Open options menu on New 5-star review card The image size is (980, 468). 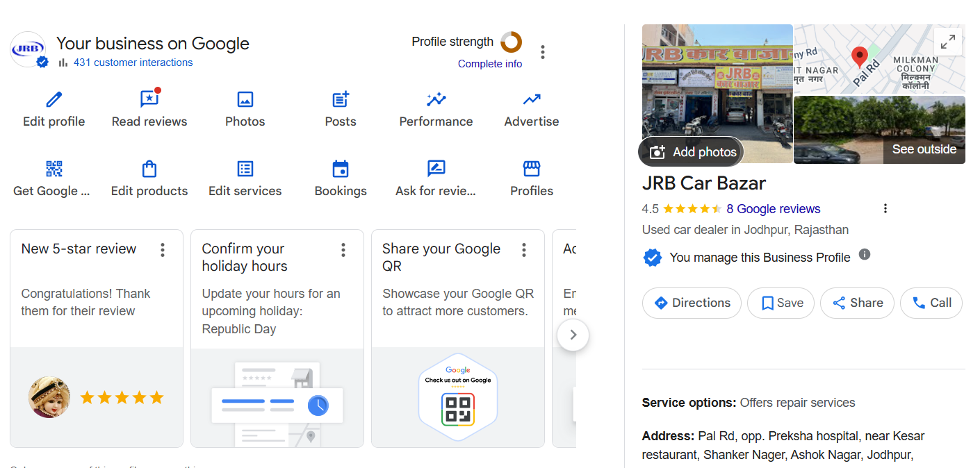click(x=163, y=250)
